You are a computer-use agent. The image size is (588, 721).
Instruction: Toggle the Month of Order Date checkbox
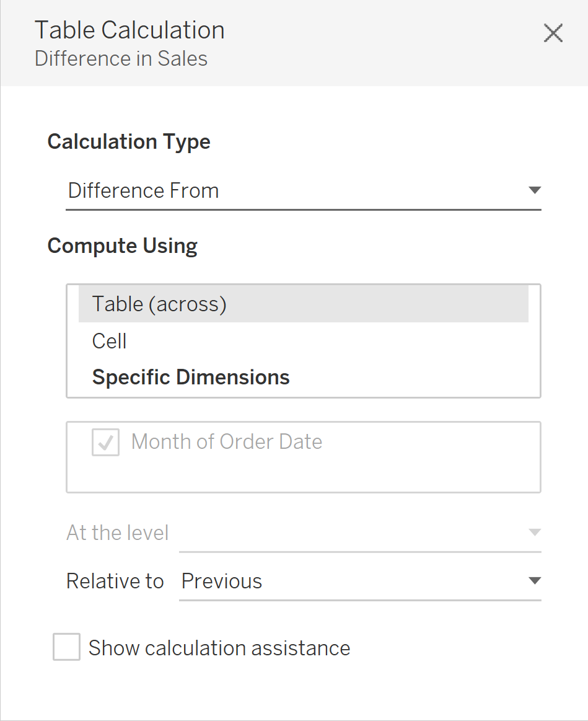107,442
